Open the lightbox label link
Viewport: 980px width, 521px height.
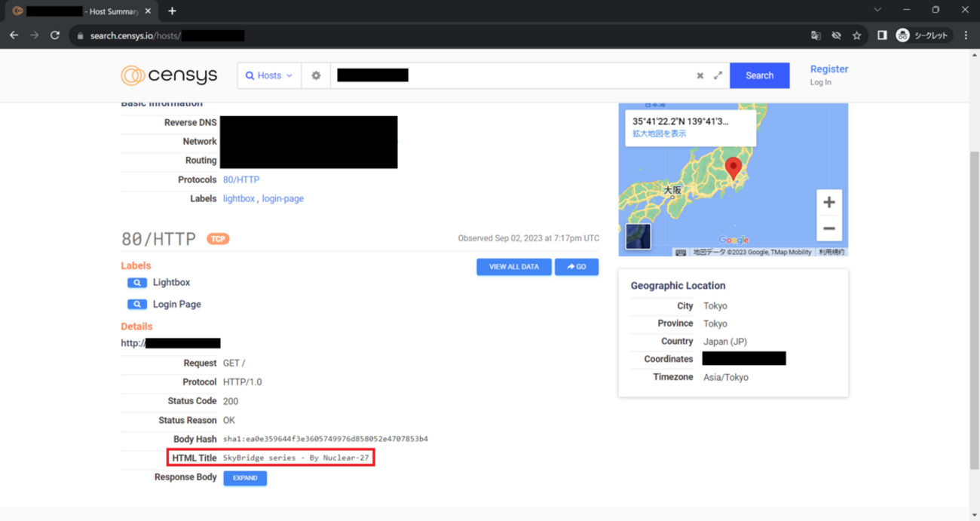pos(238,198)
